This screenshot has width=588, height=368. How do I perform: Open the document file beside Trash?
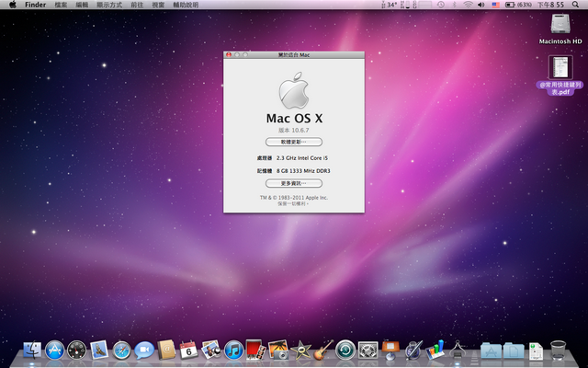(x=536, y=351)
